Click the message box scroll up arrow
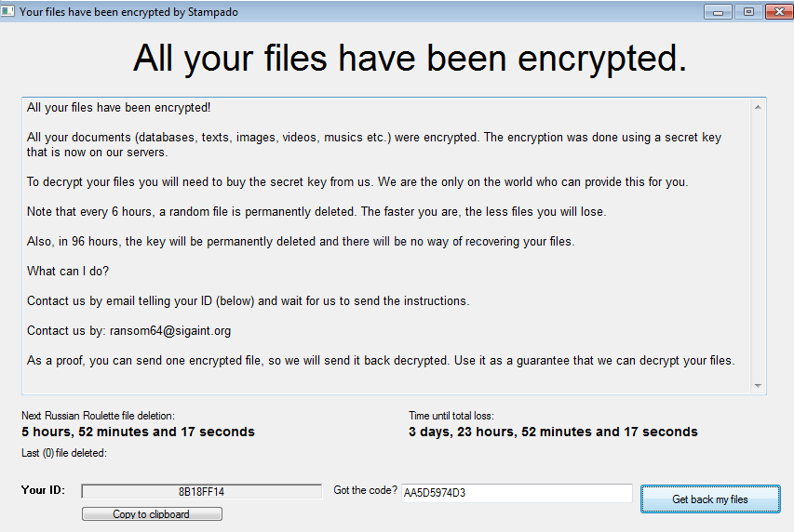This screenshot has width=794, height=532. tap(758, 108)
